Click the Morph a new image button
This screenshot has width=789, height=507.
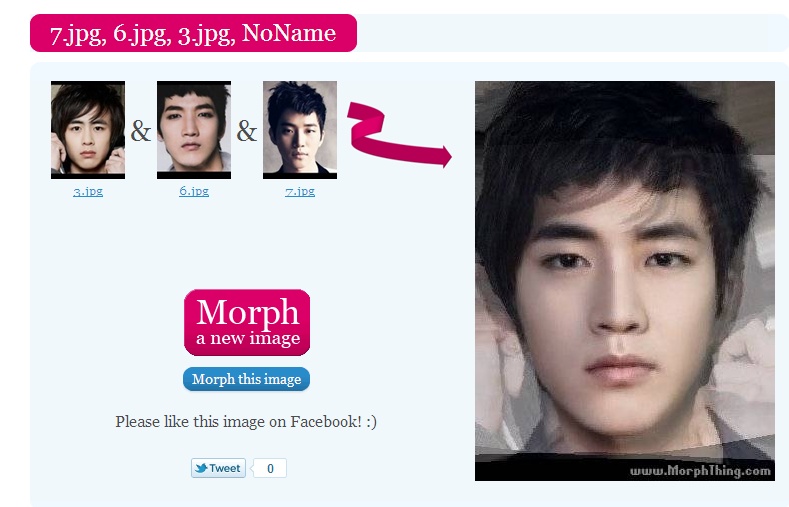[x=247, y=322]
